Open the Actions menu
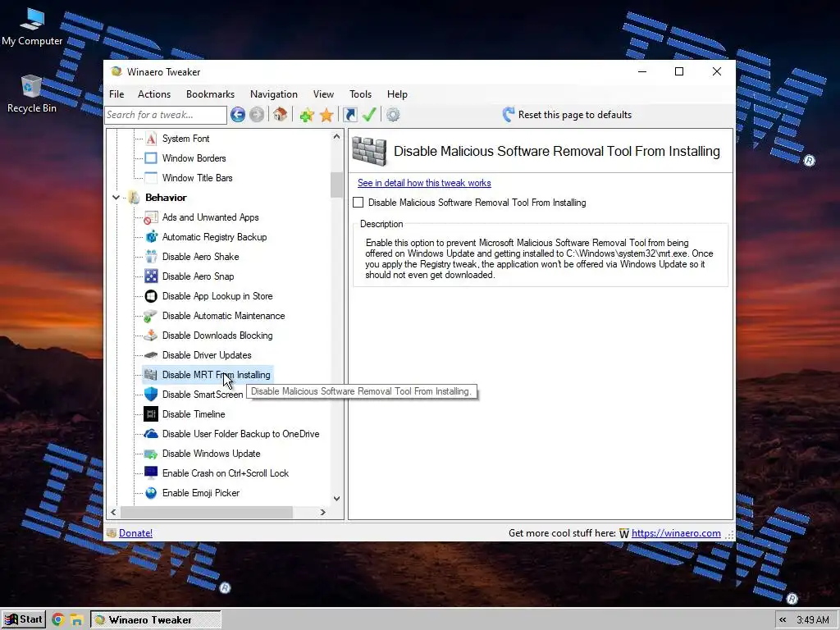 154,94
